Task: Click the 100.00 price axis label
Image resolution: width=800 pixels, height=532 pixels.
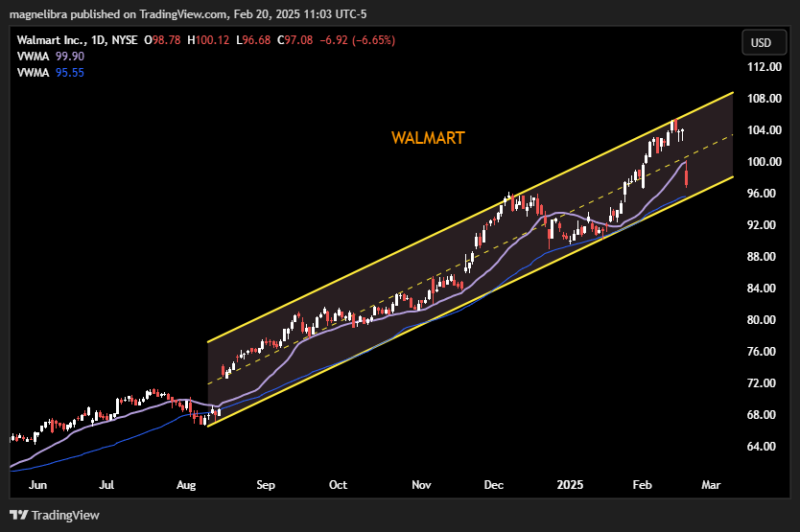Action: click(764, 162)
